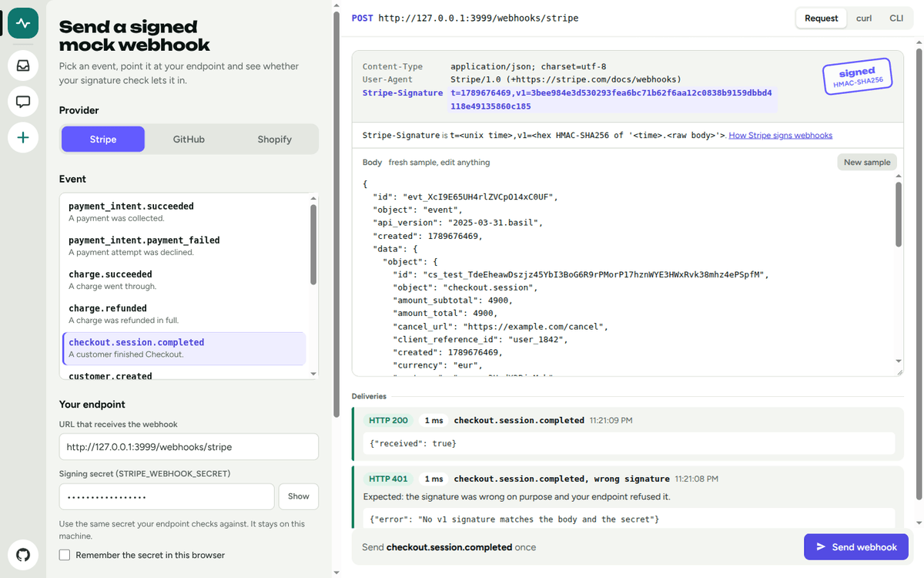
Task: Click the HTTP 200 status badge
Action: point(389,421)
